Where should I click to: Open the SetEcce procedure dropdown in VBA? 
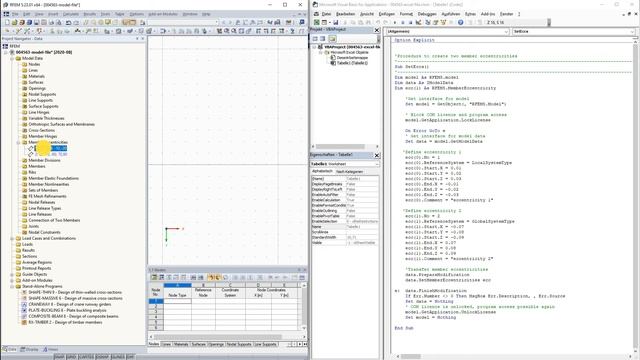[x=632, y=31]
